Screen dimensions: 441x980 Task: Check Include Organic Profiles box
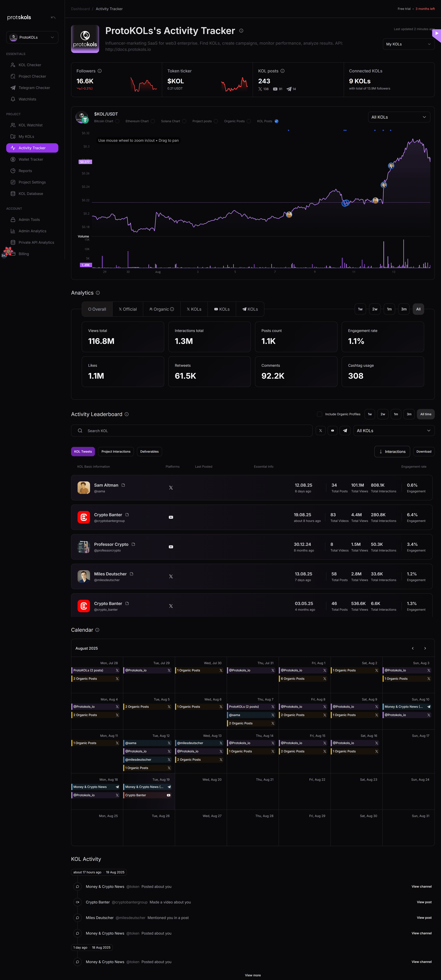coord(320,414)
